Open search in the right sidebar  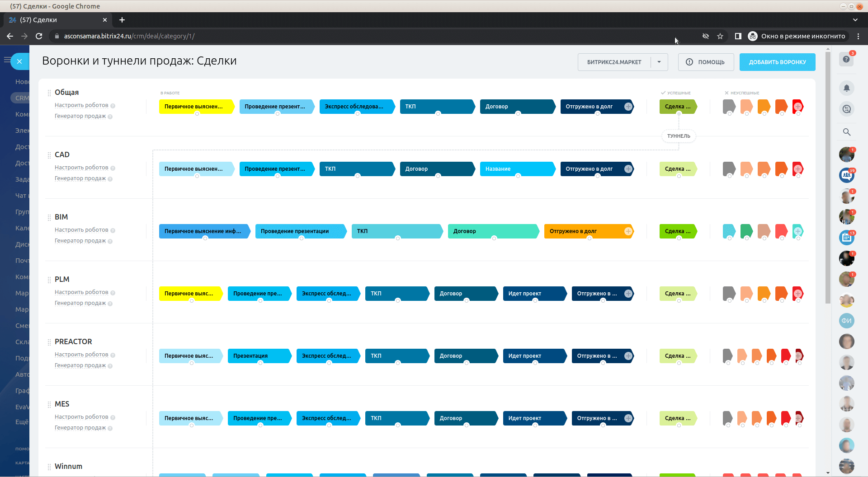pyautogui.click(x=847, y=132)
